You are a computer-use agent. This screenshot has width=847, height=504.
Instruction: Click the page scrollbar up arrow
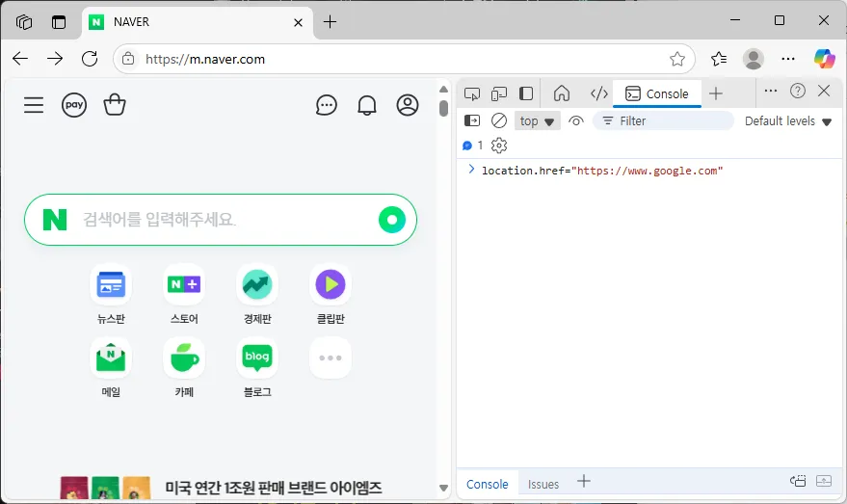(443, 89)
